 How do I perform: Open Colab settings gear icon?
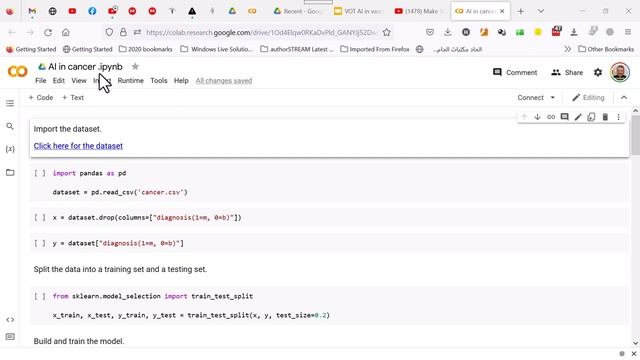(598, 73)
